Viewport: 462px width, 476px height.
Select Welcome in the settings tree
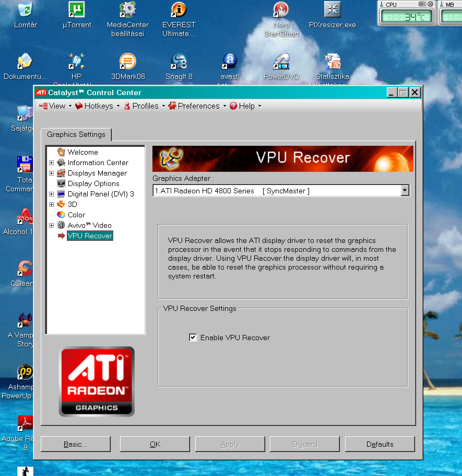tap(82, 152)
